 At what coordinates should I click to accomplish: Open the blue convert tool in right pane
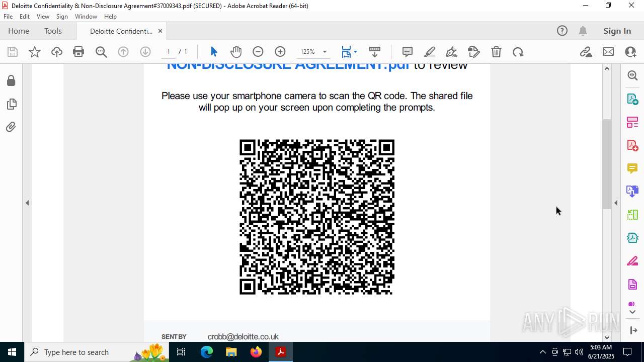click(632, 192)
